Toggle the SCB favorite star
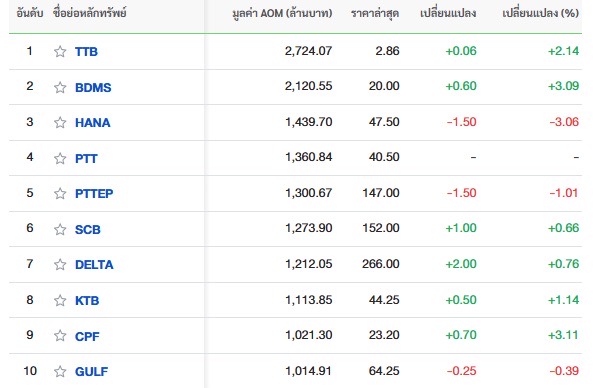598x388 pixels. [x=60, y=229]
